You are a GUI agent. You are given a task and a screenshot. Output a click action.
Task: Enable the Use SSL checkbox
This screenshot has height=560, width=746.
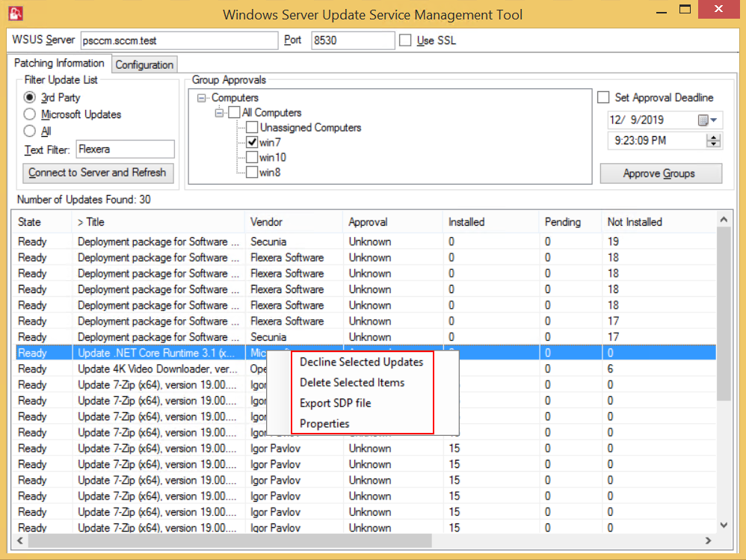click(405, 40)
